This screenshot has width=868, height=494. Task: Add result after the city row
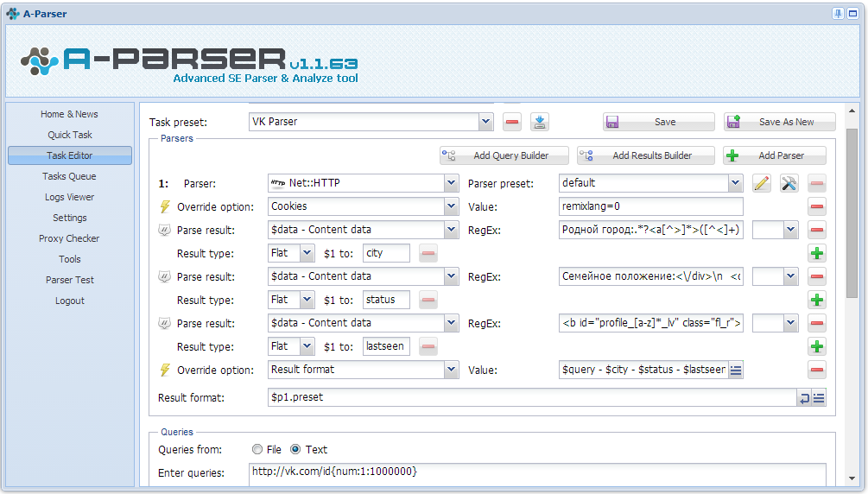(x=816, y=254)
